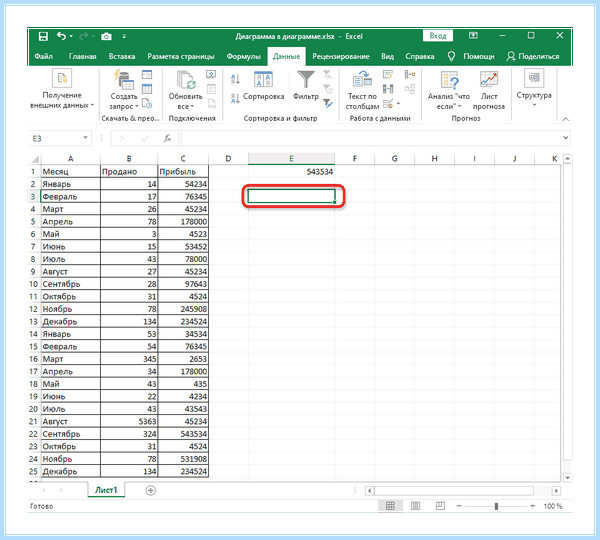Collapse the ribbon with the chevron
Viewport: 600px width, 540px height.
pyautogui.click(x=566, y=119)
